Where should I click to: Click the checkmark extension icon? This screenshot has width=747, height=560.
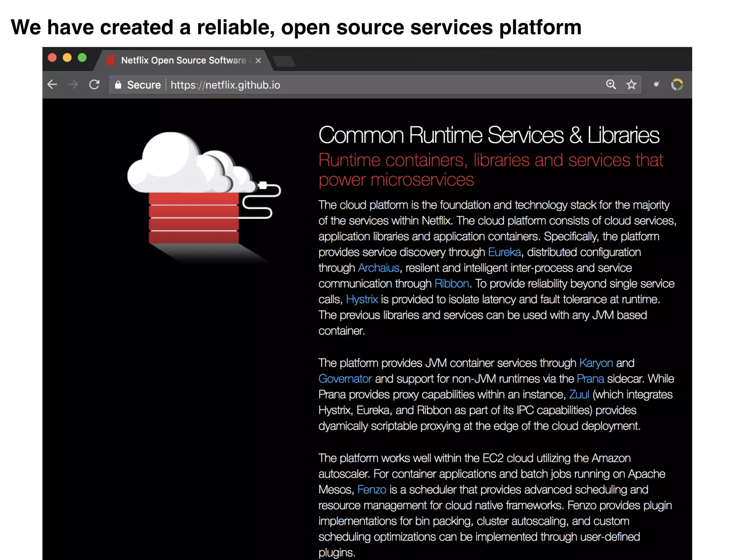tap(657, 84)
